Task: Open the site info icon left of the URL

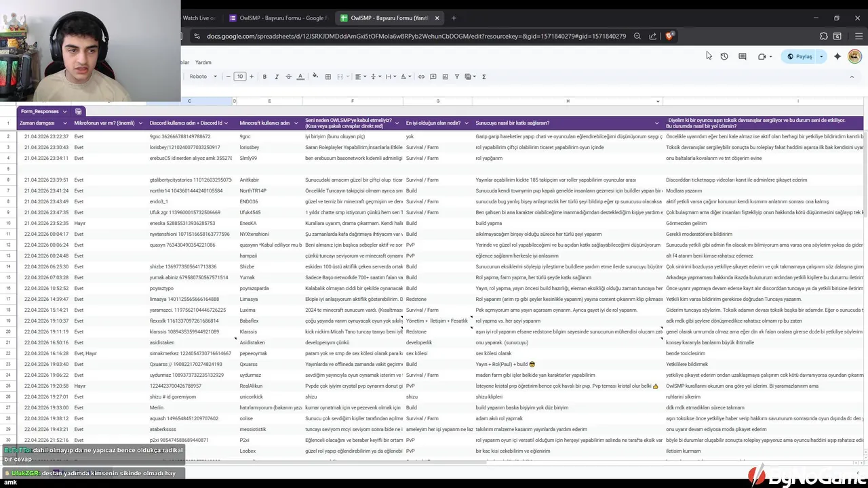Action: click(x=197, y=37)
